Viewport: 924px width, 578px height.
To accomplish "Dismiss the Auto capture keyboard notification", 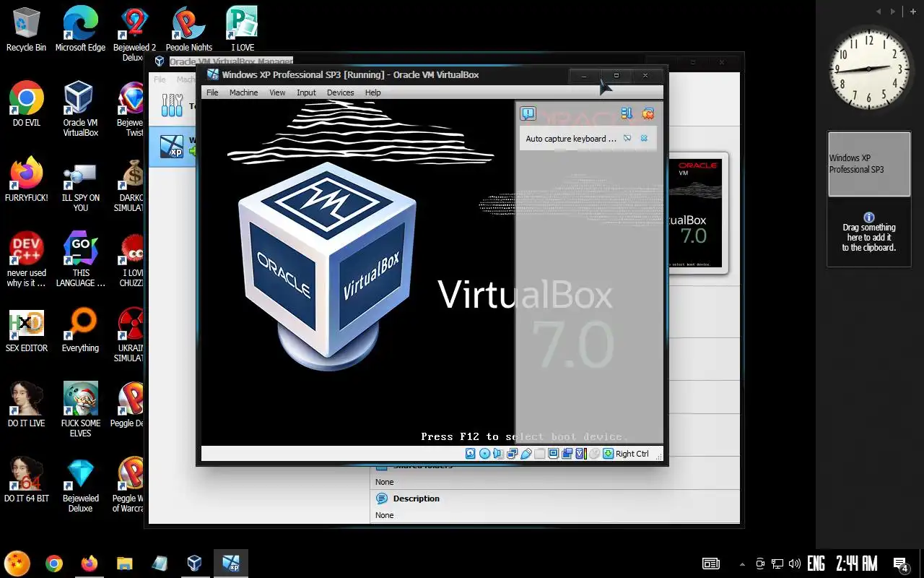I will click(645, 138).
